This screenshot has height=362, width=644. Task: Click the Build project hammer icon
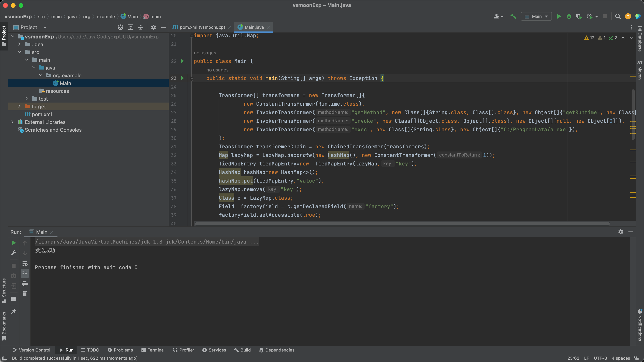513,17
